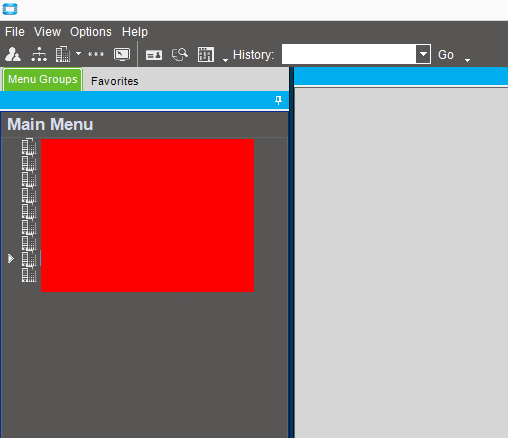Open the toolbar overflow arrow before History
Screen dimensions: 508x438
click(x=225, y=60)
